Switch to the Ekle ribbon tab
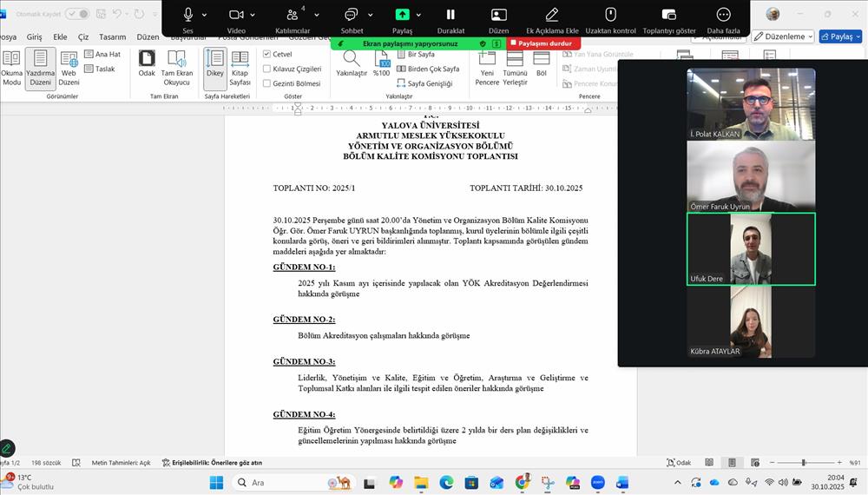The height and width of the screenshot is (495, 868). click(60, 37)
